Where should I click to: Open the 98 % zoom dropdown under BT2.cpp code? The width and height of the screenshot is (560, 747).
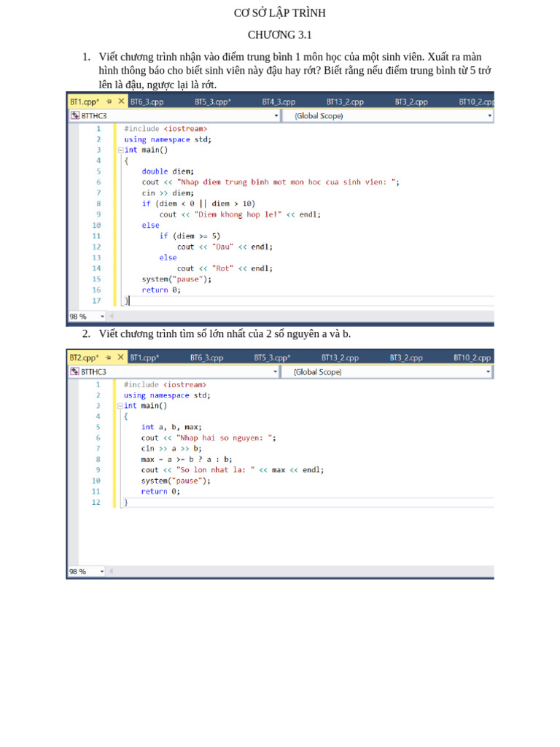click(x=102, y=571)
